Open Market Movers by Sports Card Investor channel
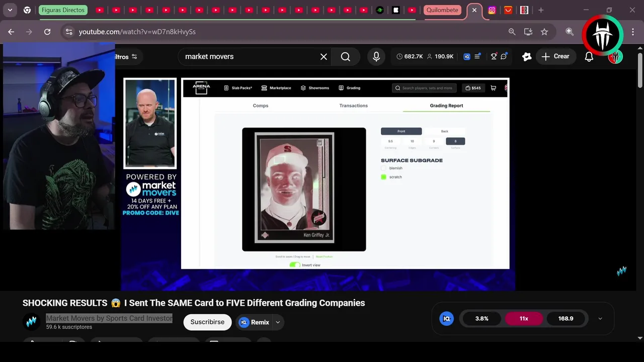 [109, 318]
